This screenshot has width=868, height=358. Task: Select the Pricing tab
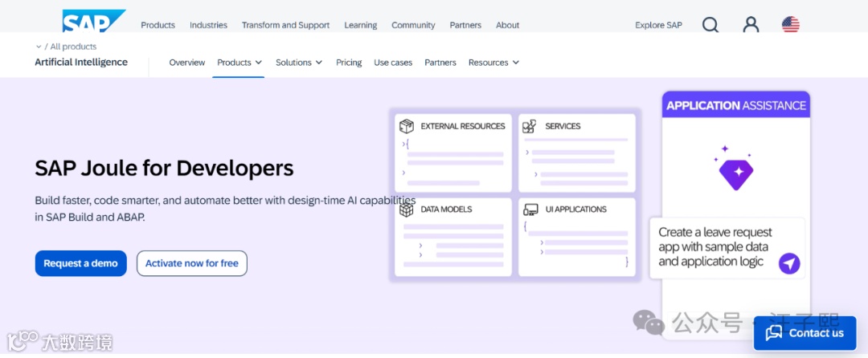point(349,63)
